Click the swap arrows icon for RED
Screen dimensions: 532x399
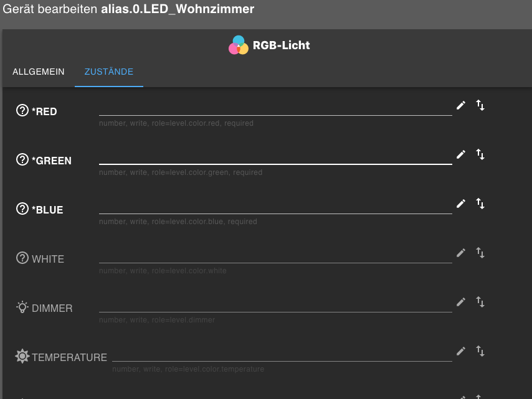click(480, 105)
